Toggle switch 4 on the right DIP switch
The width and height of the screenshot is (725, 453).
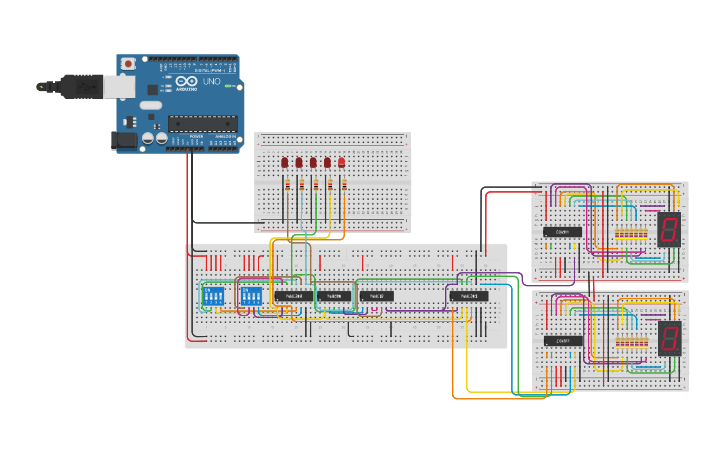258,296
